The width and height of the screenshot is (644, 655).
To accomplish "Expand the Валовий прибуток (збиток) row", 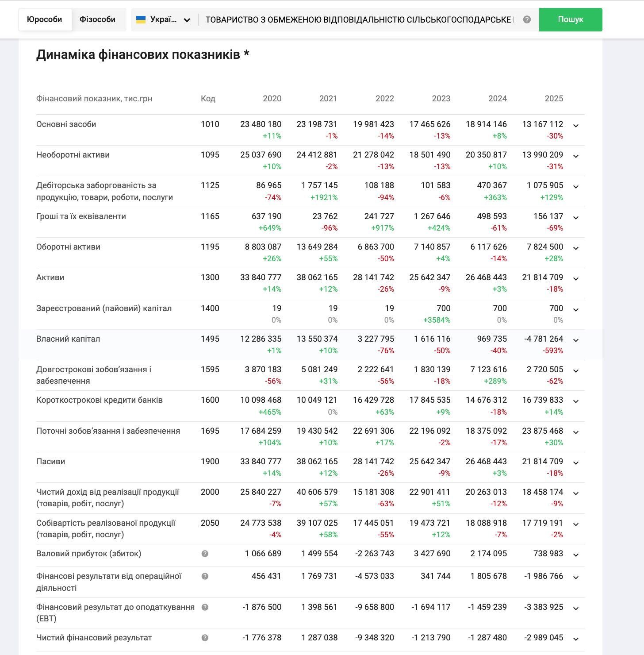I will [576, 555].
